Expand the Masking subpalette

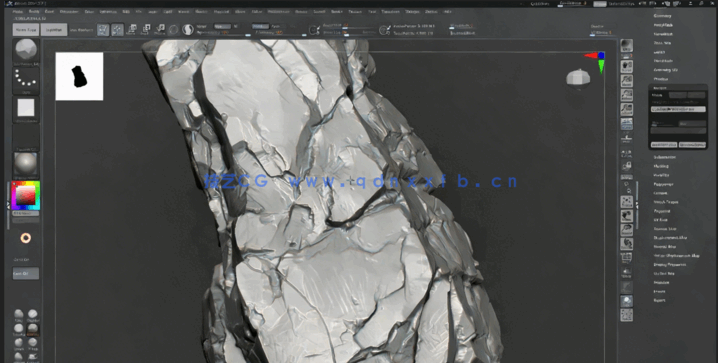pyautogui.click(x=661, y=166)
